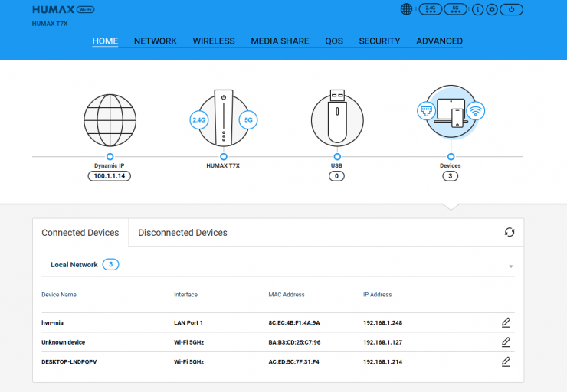Click IP address 192.168.1.127
The width and height of the screenshot is (567, 392).
click(382, 342)
